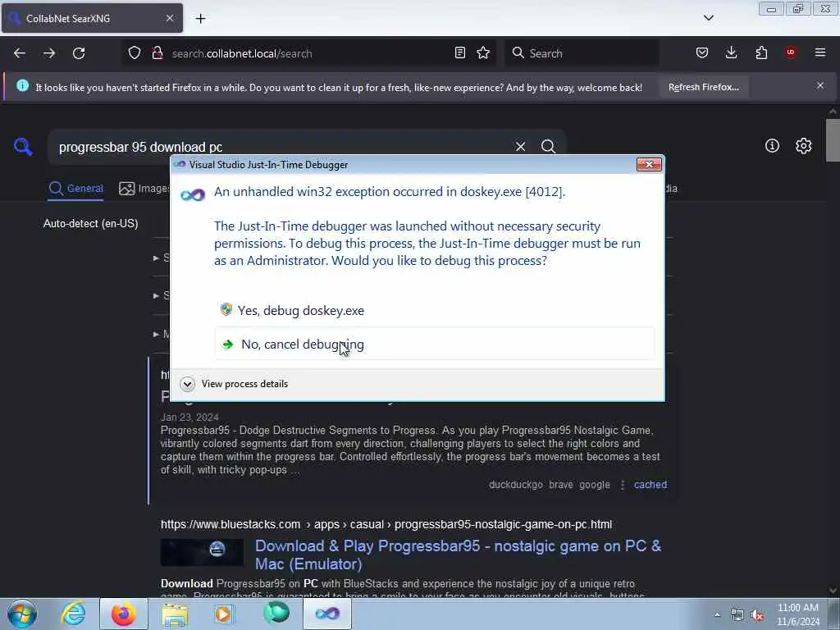Clear the search query with X icon

coord(520,147)
